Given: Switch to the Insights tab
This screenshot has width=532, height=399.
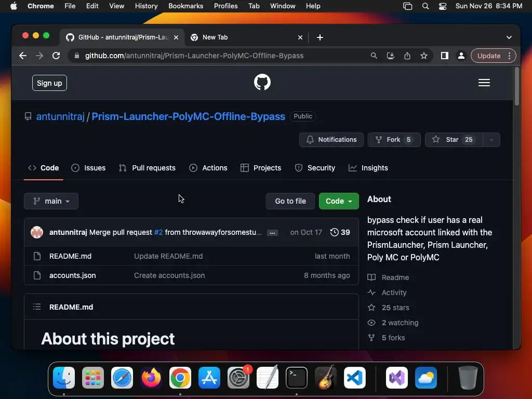Looking at the screenshot, I should [368, 168].
